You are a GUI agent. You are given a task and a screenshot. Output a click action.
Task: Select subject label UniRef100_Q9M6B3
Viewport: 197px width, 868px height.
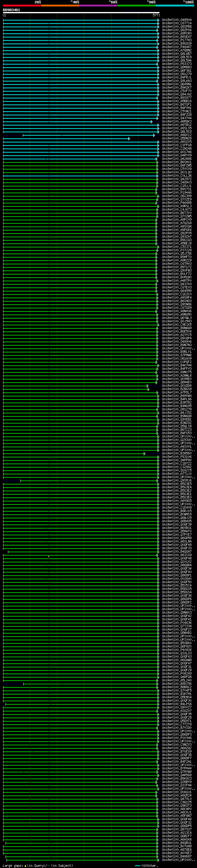(176, 67)
